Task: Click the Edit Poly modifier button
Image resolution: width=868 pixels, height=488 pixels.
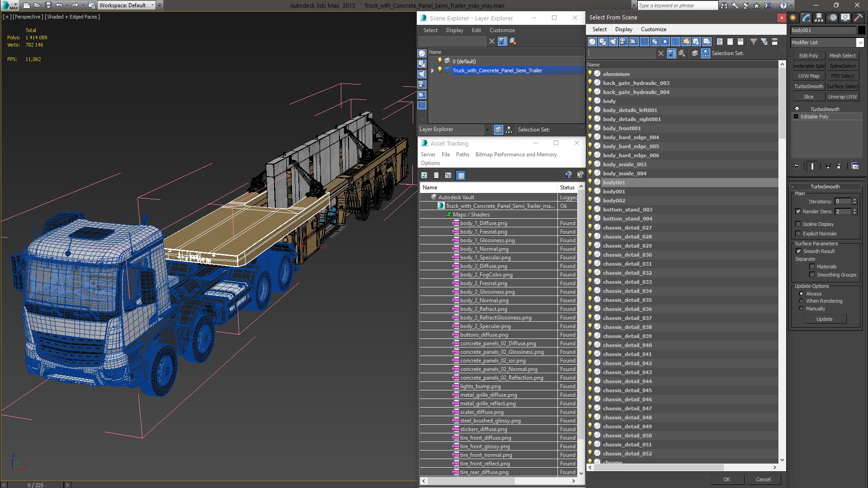Action: [808, 56]
